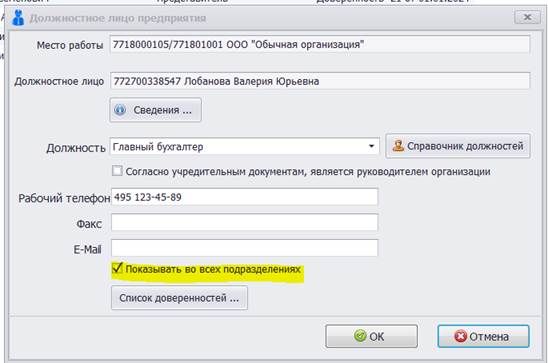Image resolution: width=548 pixels, height=363 pixels.
Task: Focus the Рабочий телефон field
Action: point(244,197)
